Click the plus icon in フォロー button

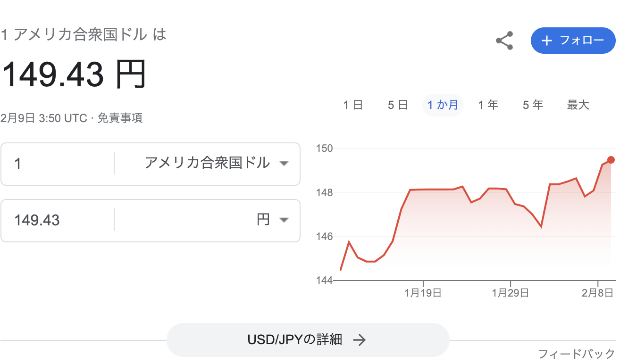[546, 41]
